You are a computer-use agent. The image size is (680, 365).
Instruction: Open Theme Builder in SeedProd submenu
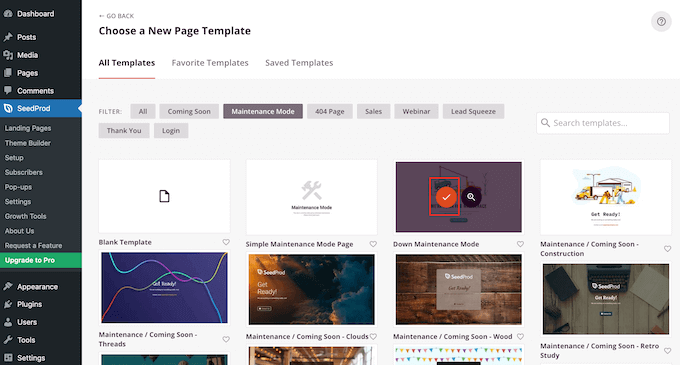[28, 143]
